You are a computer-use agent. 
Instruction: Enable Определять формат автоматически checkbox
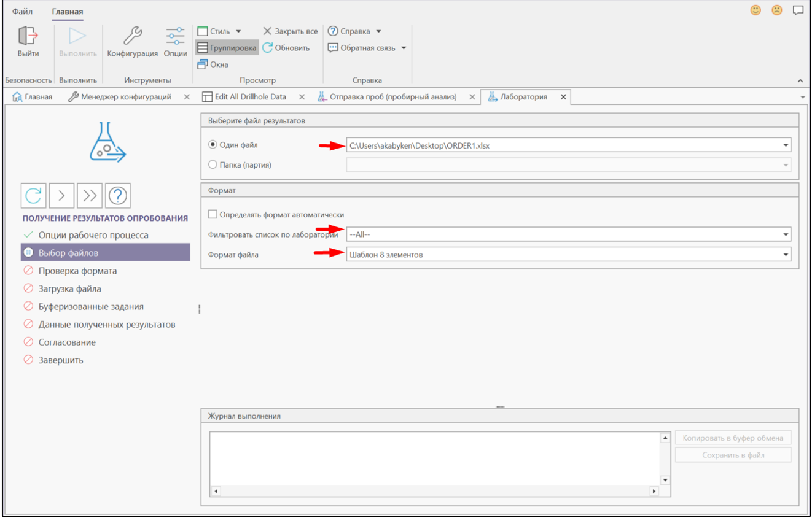(213, 215)
